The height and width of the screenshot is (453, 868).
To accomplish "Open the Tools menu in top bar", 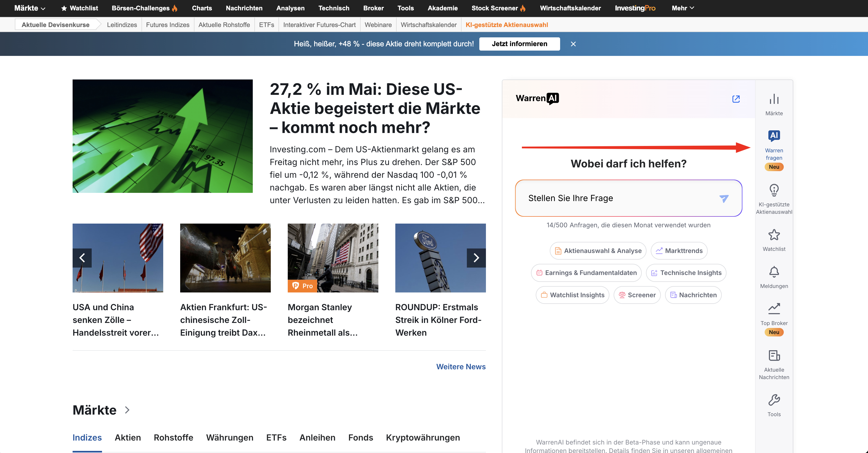I will [x=405, y=8].
